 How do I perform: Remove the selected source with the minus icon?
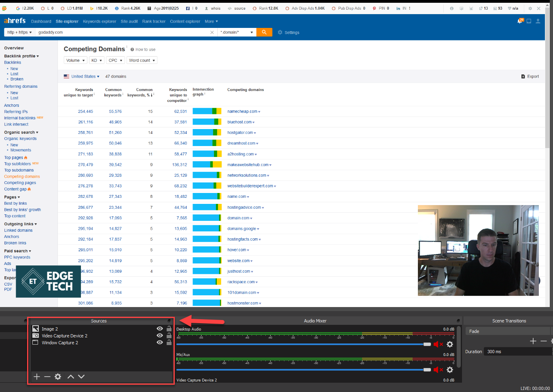pyautogui.click(x=47, y=377)
